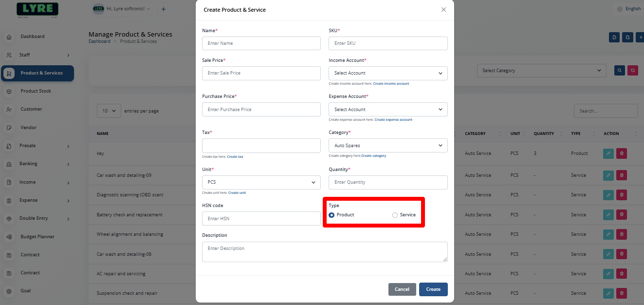Image resolution: width=644 pixels, height=305 pixels.
Task: Expand the Category dropdown showing Auto Spares
Action: [x=388, y=146]
